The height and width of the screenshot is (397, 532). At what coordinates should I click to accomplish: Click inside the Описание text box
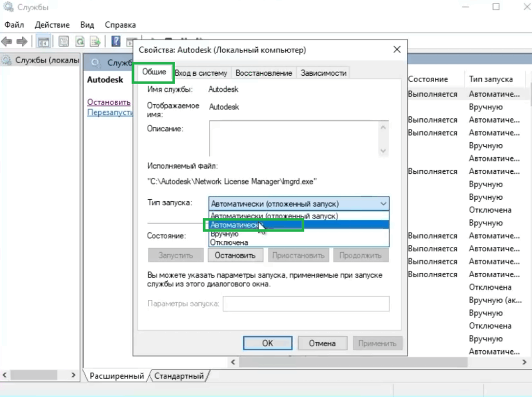coord(294,139)
